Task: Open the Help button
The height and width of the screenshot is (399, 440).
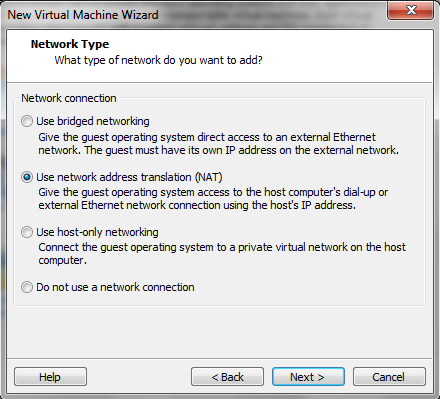Action: 50,377
